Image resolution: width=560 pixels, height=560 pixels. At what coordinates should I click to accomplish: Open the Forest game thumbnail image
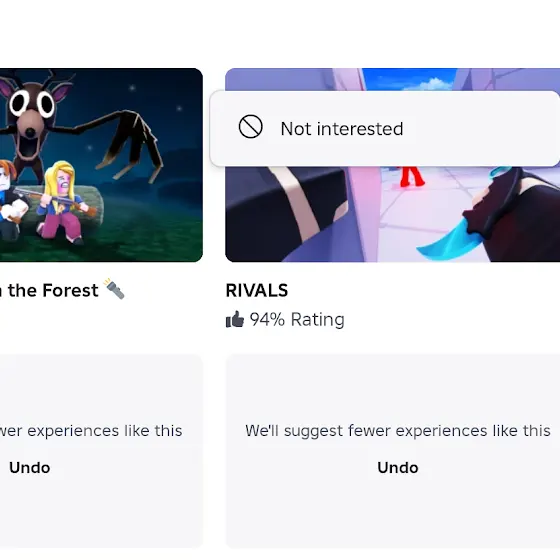click(101, 165)
